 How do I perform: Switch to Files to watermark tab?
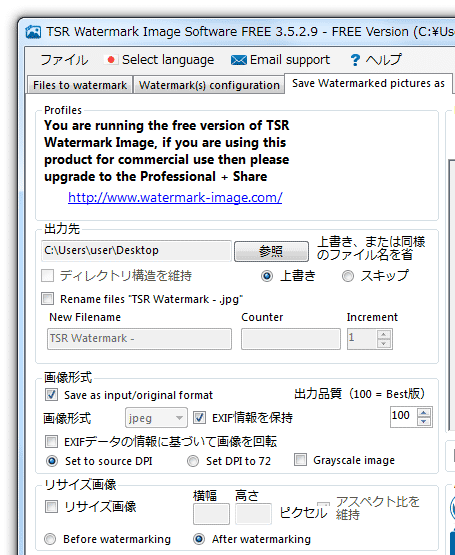[x=80, y=85]
